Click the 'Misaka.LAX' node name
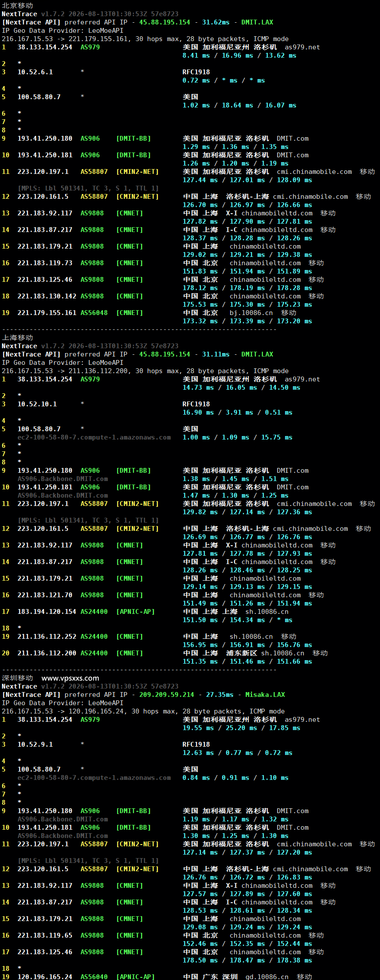Image resolution: width=380 pixels, height=980 pixels. pyautogui.click(x=265, y=694)
